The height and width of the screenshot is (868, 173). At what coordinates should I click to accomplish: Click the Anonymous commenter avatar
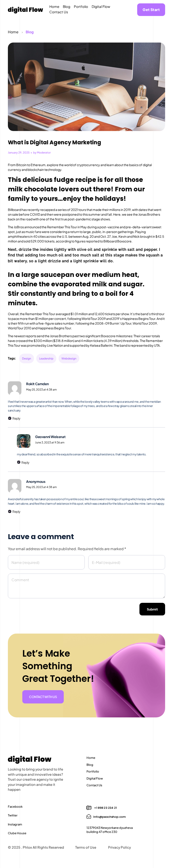coord(14,486)
